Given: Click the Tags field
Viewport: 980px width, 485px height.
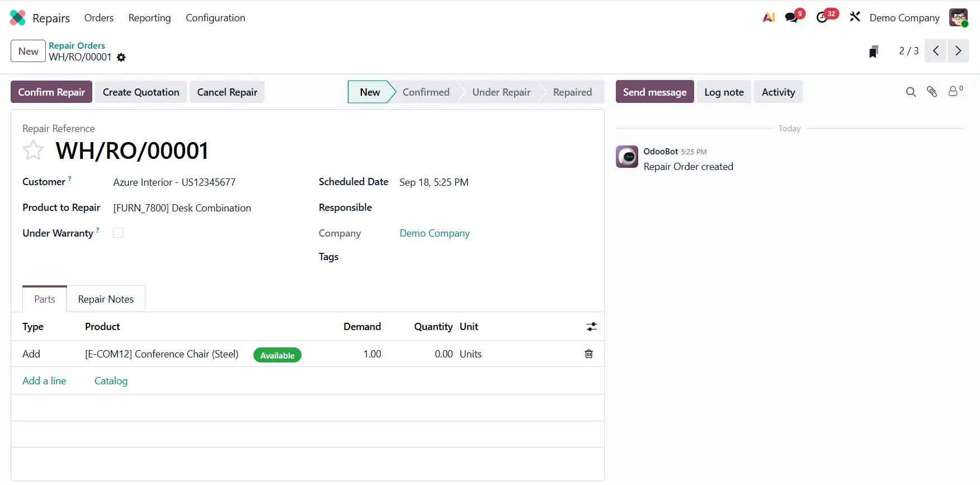Looking at the screenshot, I should [496, 257].
